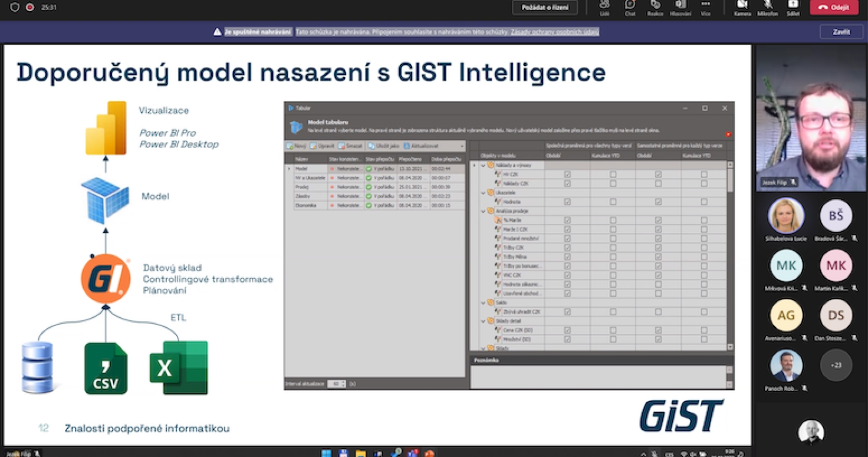Click Panoch Rob's avatar
Viewport: 868px width, 457px height.
coord(786,366)
